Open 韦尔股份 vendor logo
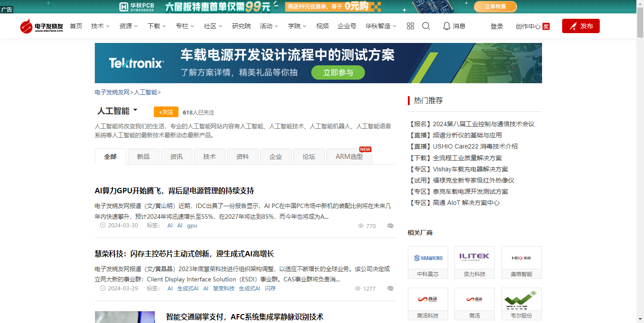Screen dimensions: 644x323 (521, 299)
